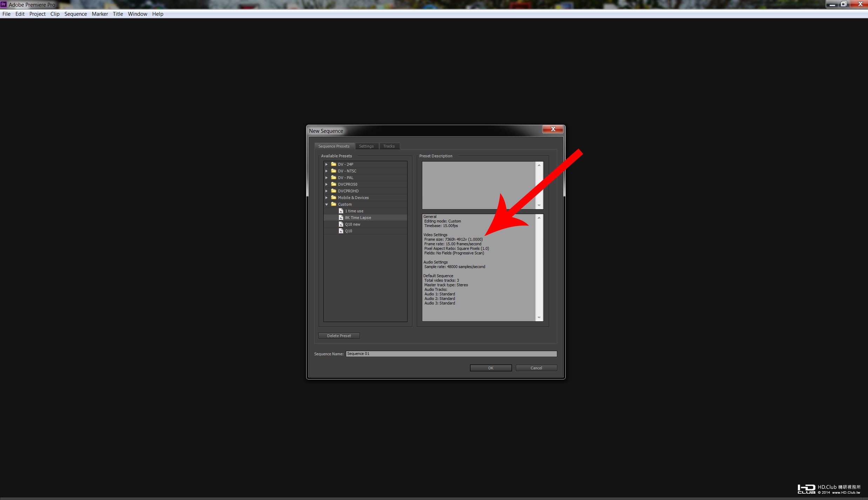Image resolution: width=868 pixels, height=500 pixels.
Task: Click the Custom folder icon
Action: point(334,204)
